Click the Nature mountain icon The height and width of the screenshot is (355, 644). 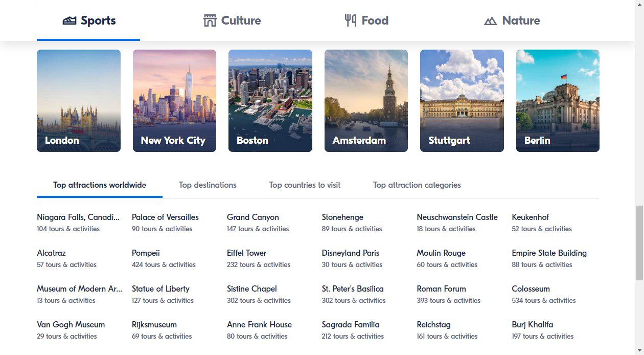490,21
